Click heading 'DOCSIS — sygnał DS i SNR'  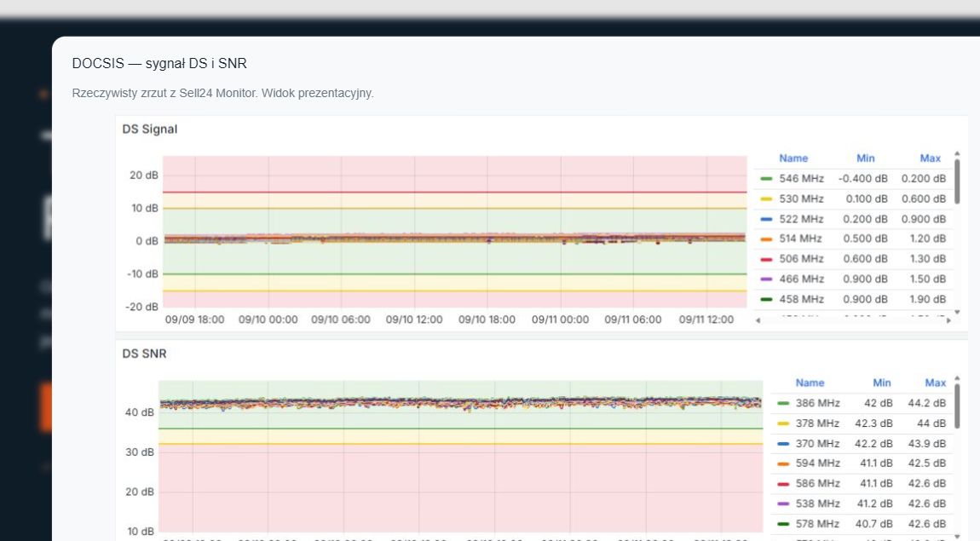click(159, 63)
